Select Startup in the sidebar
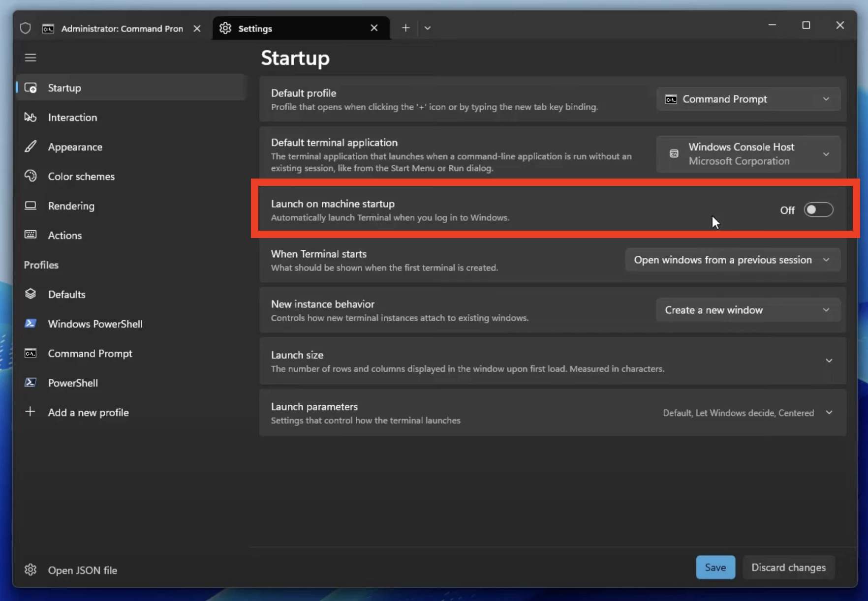Viewport: 868px width, 601px height. pos(131,88)
